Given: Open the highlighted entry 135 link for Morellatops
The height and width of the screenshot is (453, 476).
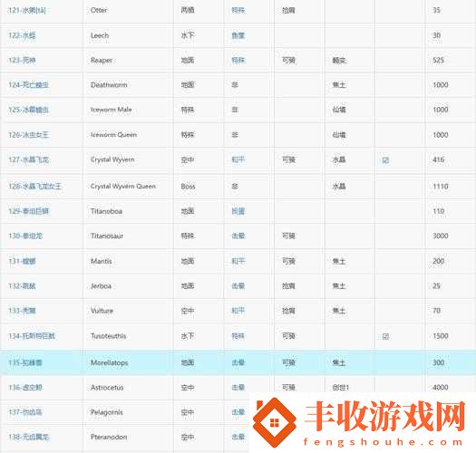Looking at the screenshot, I should 25,362.
